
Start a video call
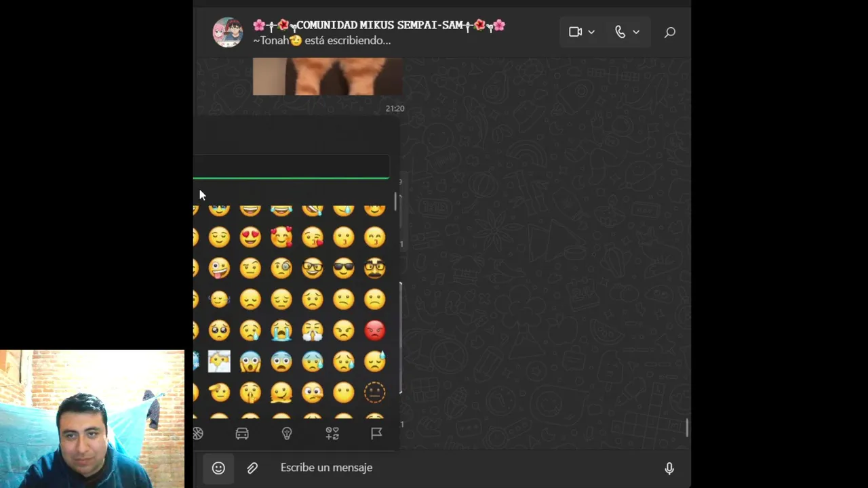pos(575,32)
